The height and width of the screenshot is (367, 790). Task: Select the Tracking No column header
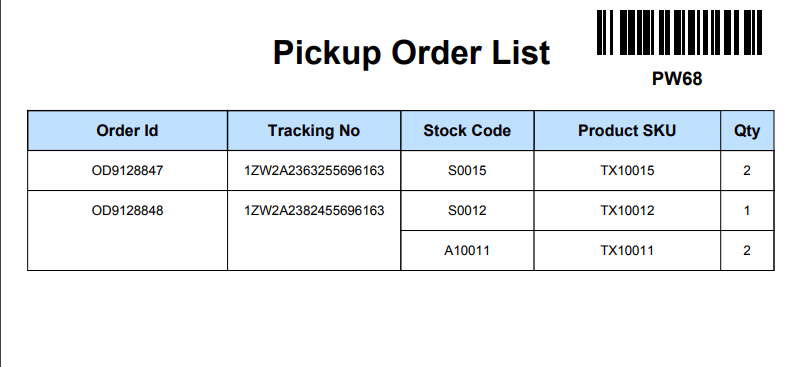[x=314, y=131]
